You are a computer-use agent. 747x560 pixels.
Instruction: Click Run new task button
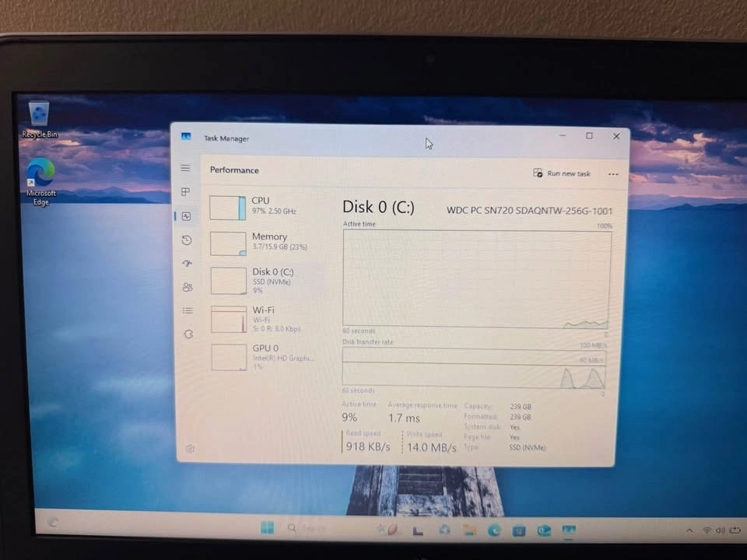pos(562,173)
